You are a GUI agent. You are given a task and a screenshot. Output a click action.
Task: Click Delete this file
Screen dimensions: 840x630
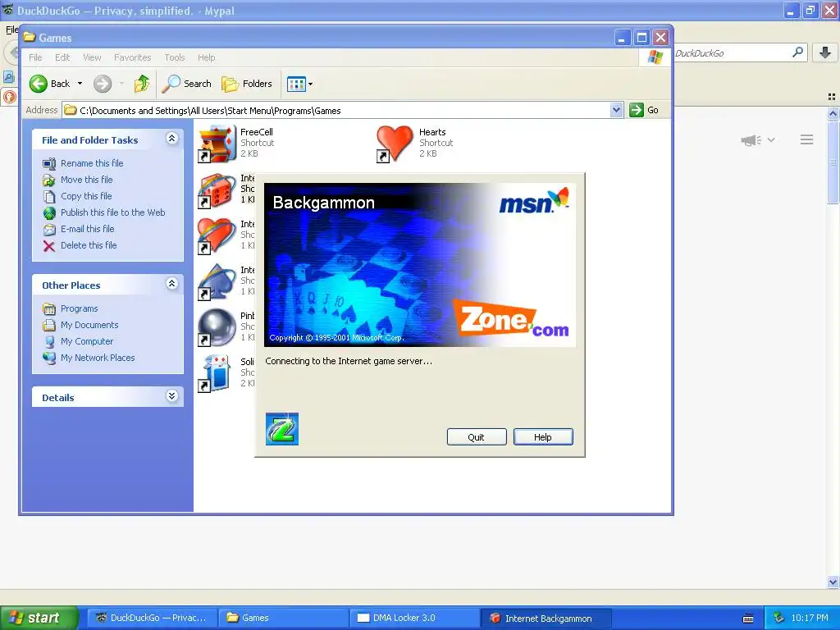coord(89,245)
